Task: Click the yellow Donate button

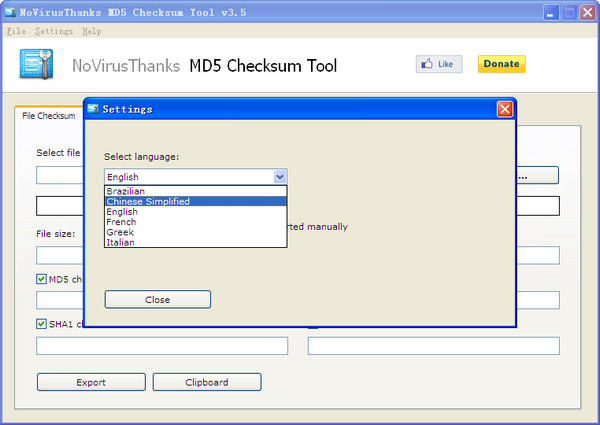Action: [501, 64]
